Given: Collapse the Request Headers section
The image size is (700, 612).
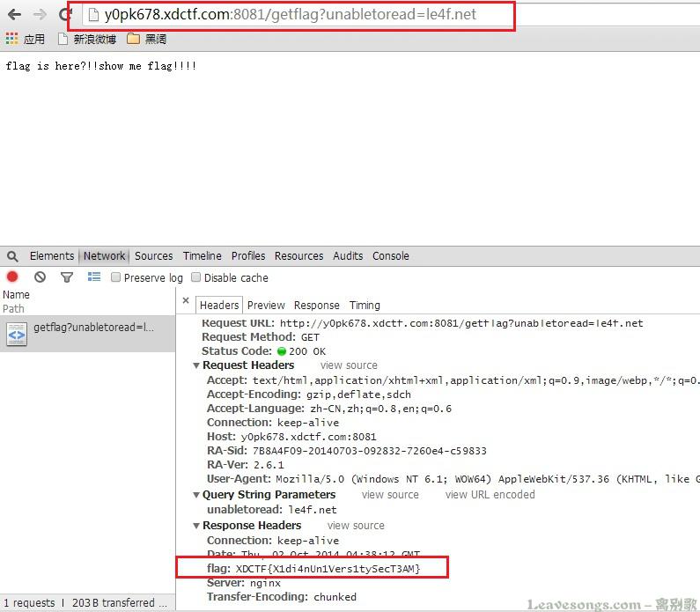Looking at the screenshot, I should [196, 365].
